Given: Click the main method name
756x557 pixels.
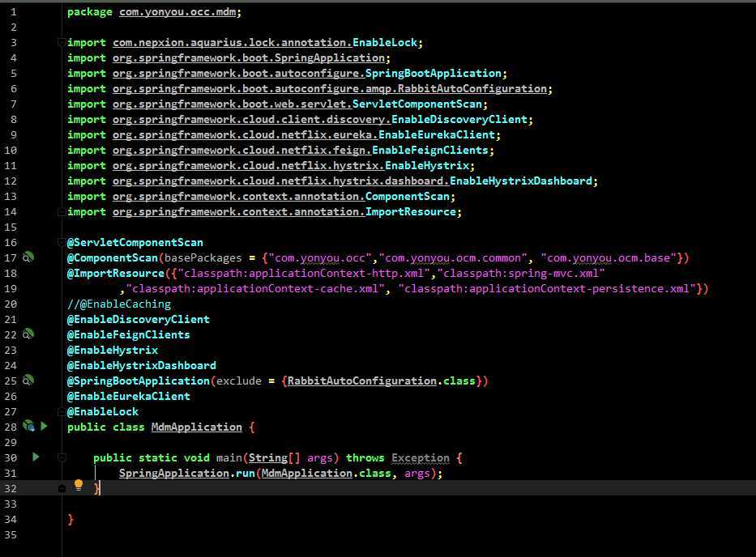Looking at the screenshot, I should pos(229,457).
